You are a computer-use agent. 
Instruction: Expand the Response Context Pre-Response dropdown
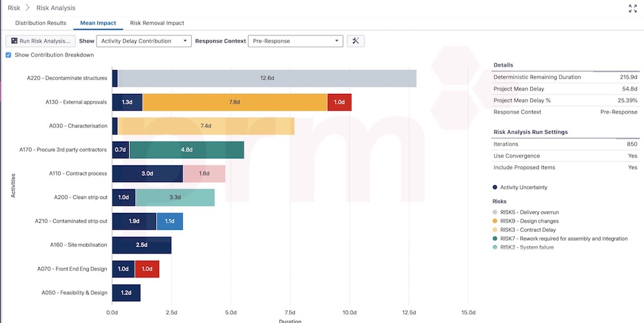click(x=295, y=41)
